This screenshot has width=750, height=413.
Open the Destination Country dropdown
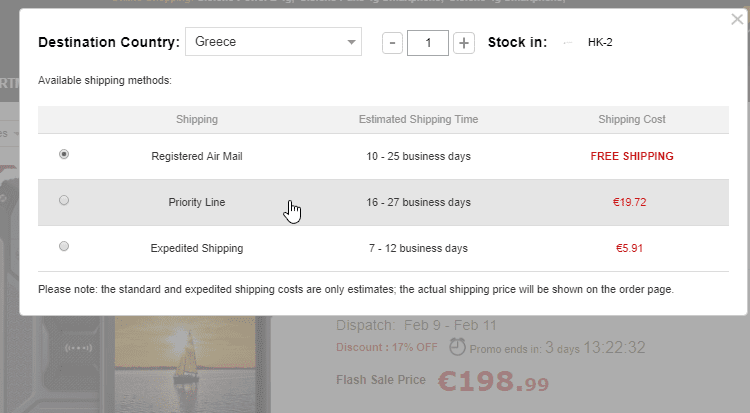pos(273,42)
